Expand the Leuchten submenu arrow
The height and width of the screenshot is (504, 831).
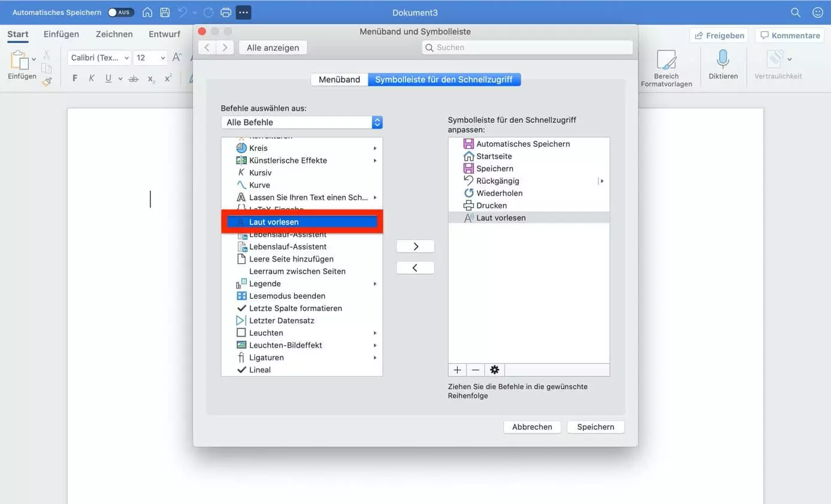coord(375,333)
